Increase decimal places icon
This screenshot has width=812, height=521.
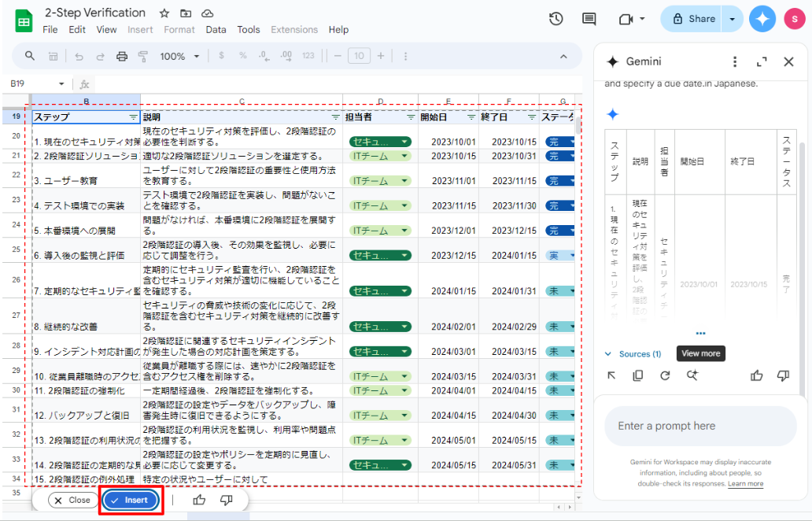tap(286, 56)
